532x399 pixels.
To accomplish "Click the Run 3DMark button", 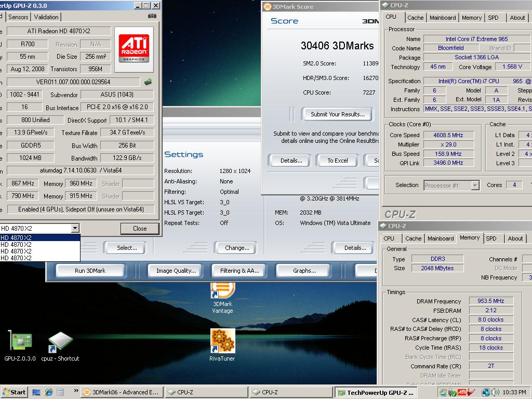I will point(90,271).
